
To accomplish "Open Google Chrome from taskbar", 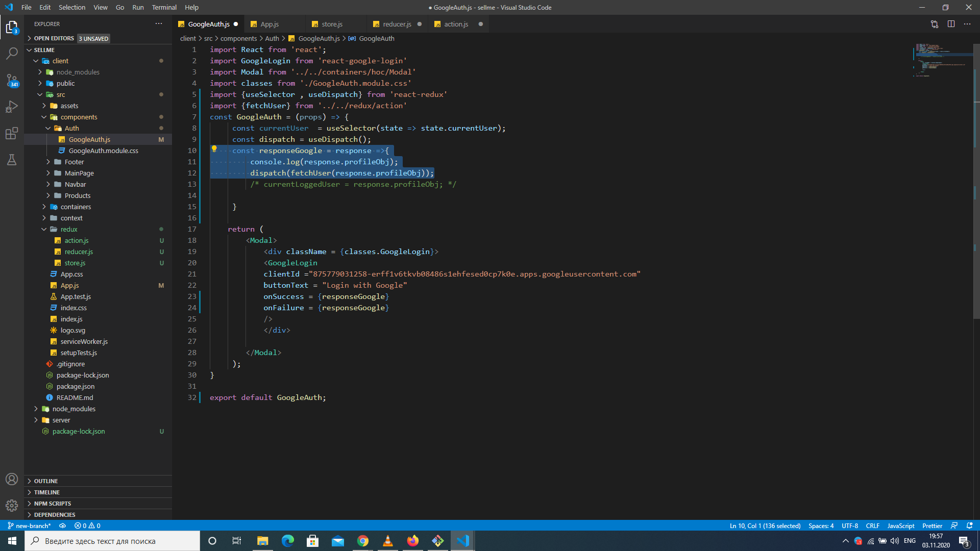I will (x=363, y=541).
